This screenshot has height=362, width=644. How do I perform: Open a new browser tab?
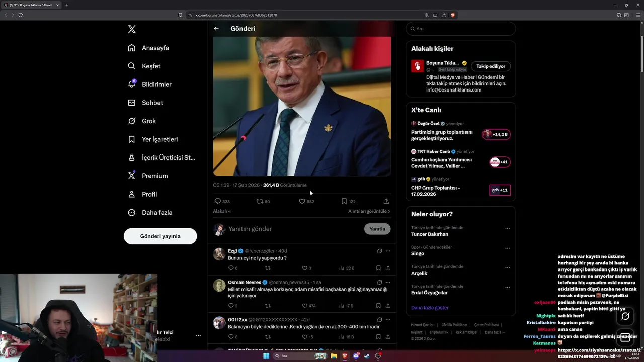pyautogui.click(x=66, y=5)
